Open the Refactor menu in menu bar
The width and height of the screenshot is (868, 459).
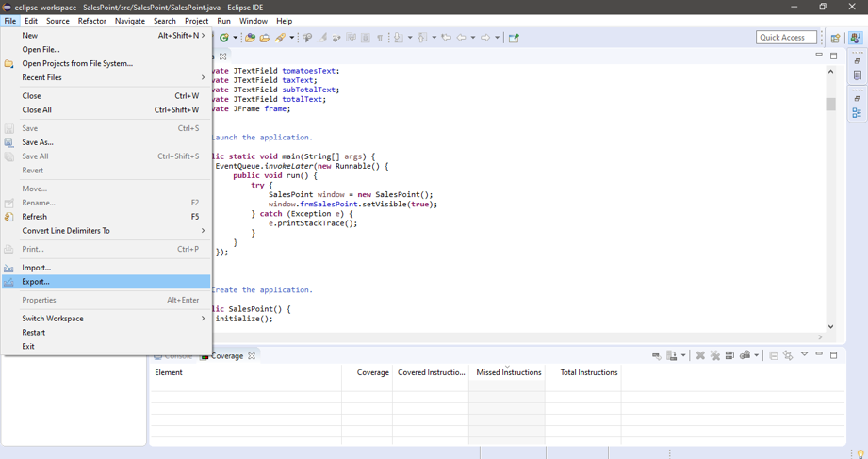pyautogui.click(x=92, y=21)
